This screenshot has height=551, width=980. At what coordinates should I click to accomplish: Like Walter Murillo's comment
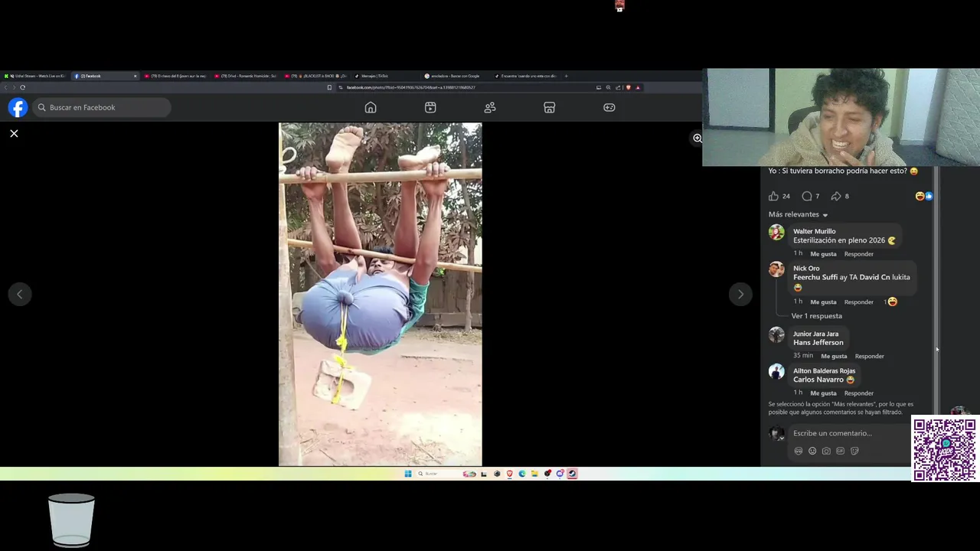[823, 254]
